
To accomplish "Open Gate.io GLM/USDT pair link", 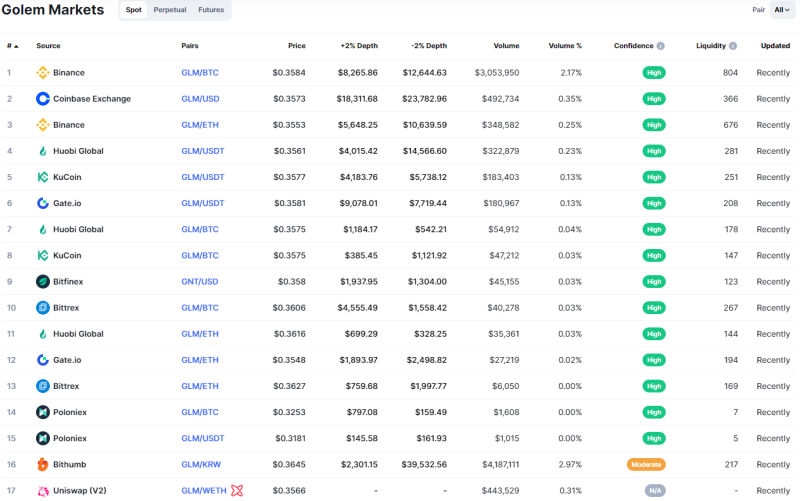I will [203, 203].
